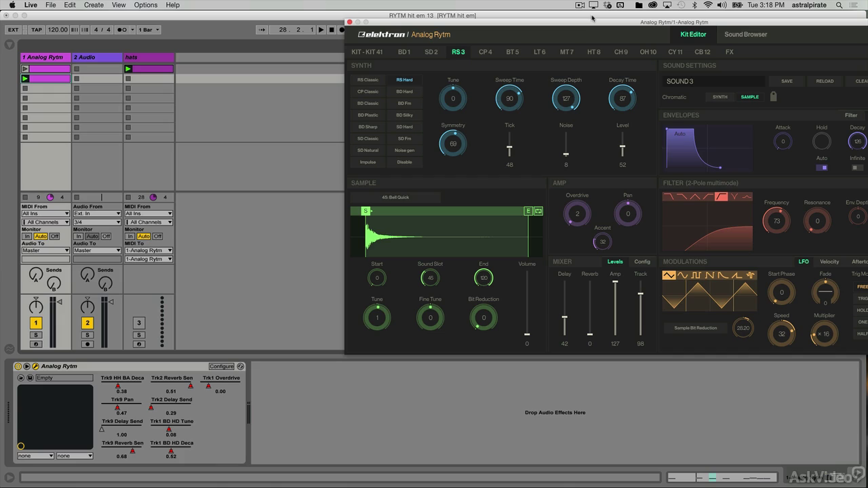The height and width of the screenshot is (488, 868).
Task: Toggle track 1 activator button
Action: click(36, 323)
